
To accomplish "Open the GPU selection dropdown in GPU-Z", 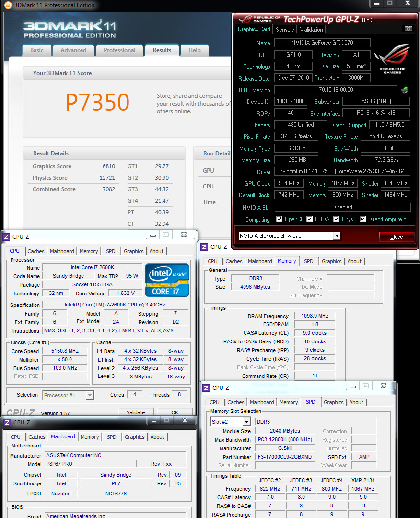I will pyautogui.click(x=337, y=236).
